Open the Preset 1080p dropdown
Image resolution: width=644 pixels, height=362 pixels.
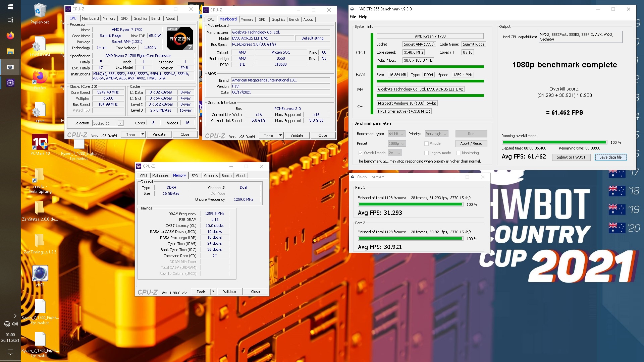point(397,143)
